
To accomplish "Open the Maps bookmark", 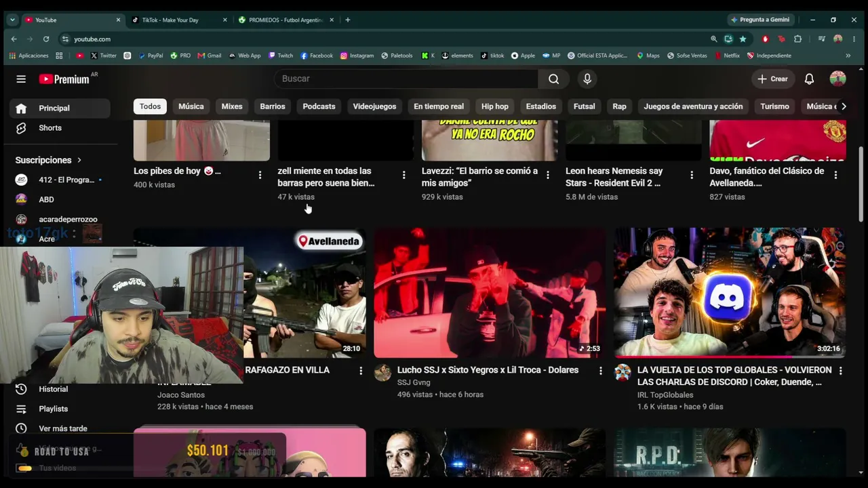I will pos(648,56).
